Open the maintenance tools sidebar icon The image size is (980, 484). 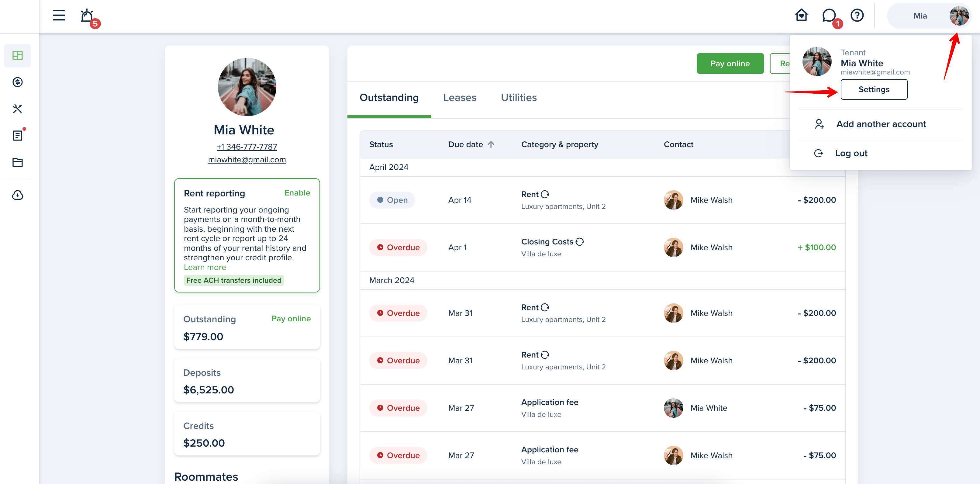[18, 109]
